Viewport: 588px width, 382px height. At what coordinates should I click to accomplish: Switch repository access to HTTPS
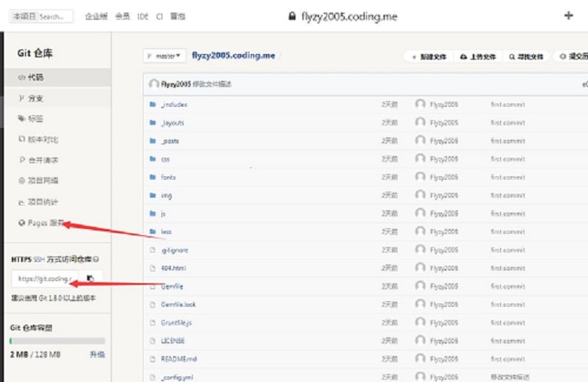[21, 260]
